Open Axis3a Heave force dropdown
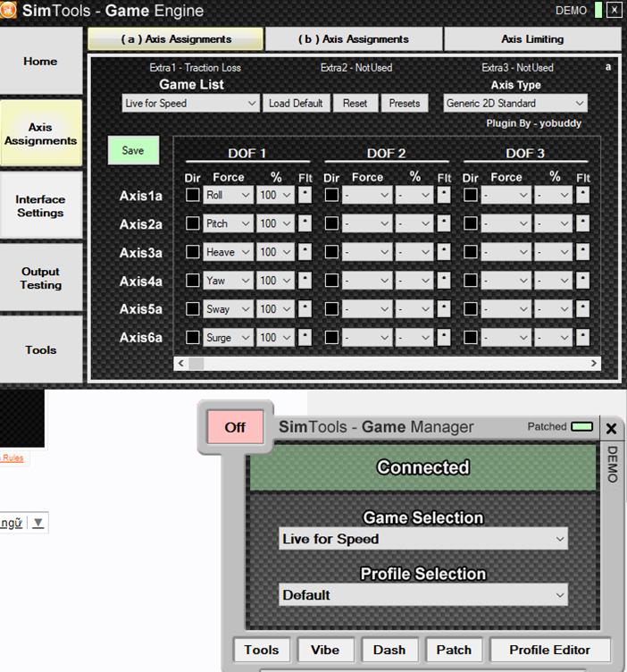The image size is (627, 672). coord(228,252)
